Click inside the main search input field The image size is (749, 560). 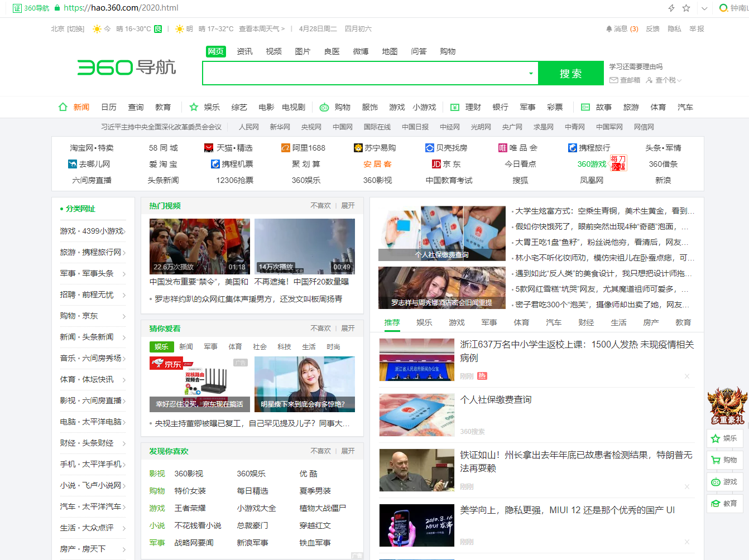click(x=363, y=73)
